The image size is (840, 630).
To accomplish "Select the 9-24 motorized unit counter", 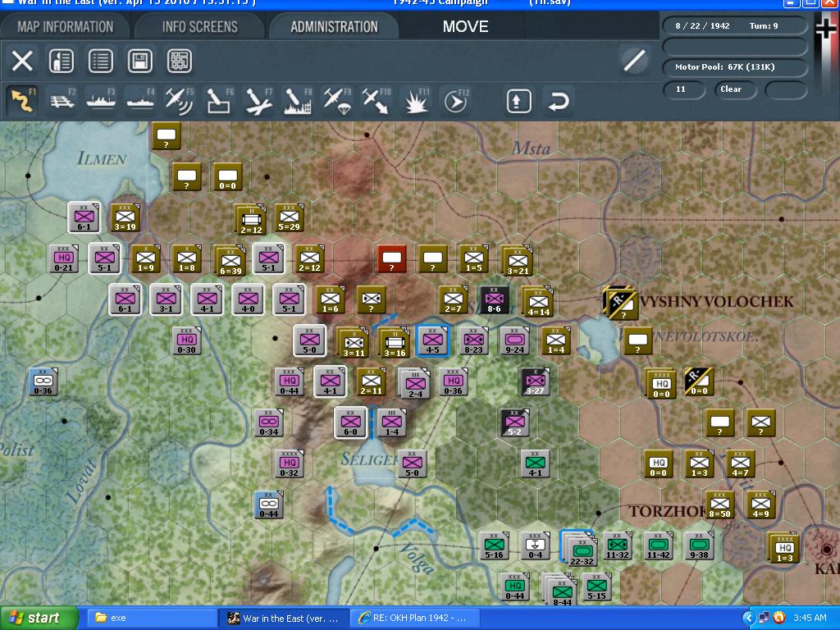I will click(x=514, y=340).
